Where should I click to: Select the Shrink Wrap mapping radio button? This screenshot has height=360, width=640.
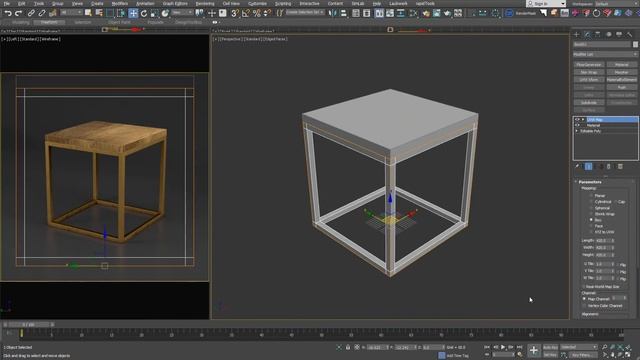point(591,213)
